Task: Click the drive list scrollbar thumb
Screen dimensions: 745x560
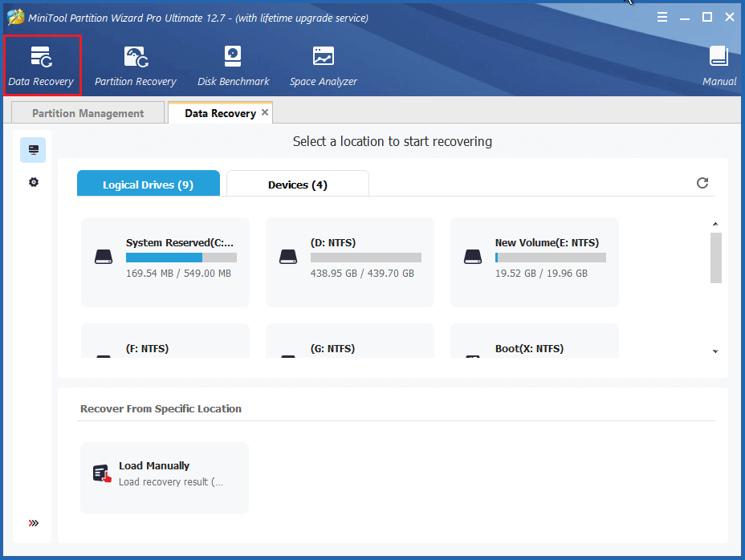Action: coord(716,258)
